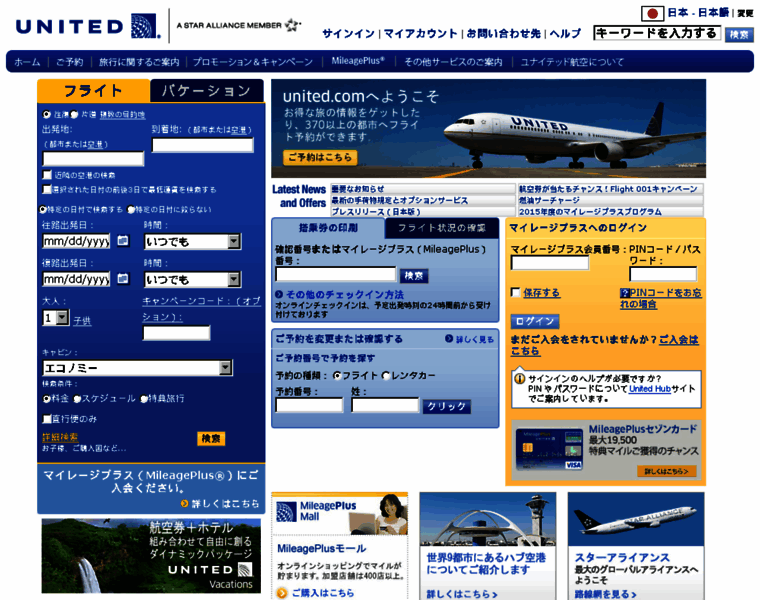Image resolution: width=760 pixels, height=600 pixels.
Task: Open the MileagePlus menu item
Action: coord(358,61)
